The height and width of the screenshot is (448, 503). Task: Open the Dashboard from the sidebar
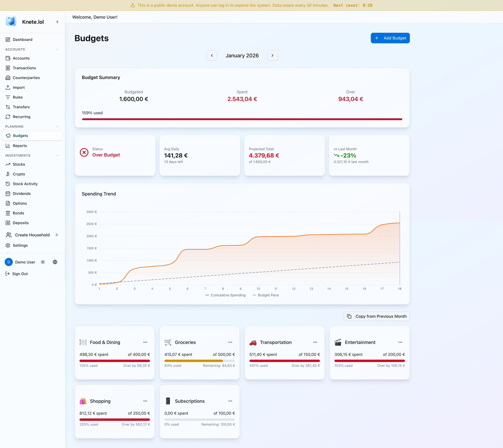22,39
